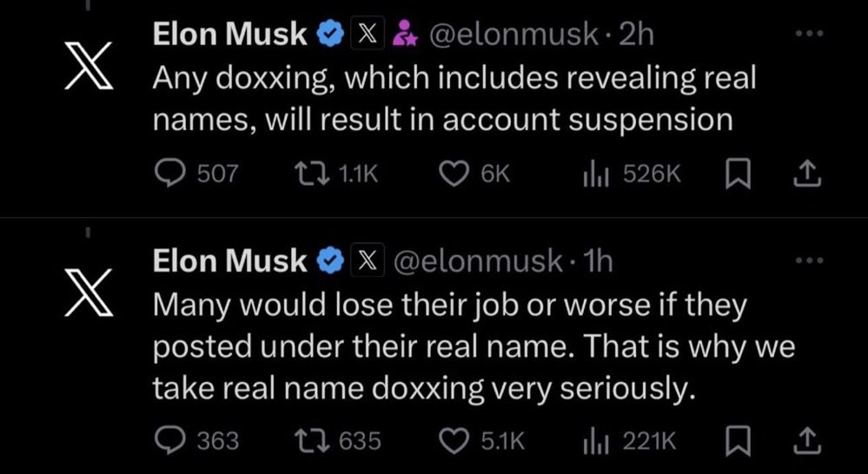Bookmark the first Elon Musk post
The image size is (868, 474).
[x=734, y=174]
